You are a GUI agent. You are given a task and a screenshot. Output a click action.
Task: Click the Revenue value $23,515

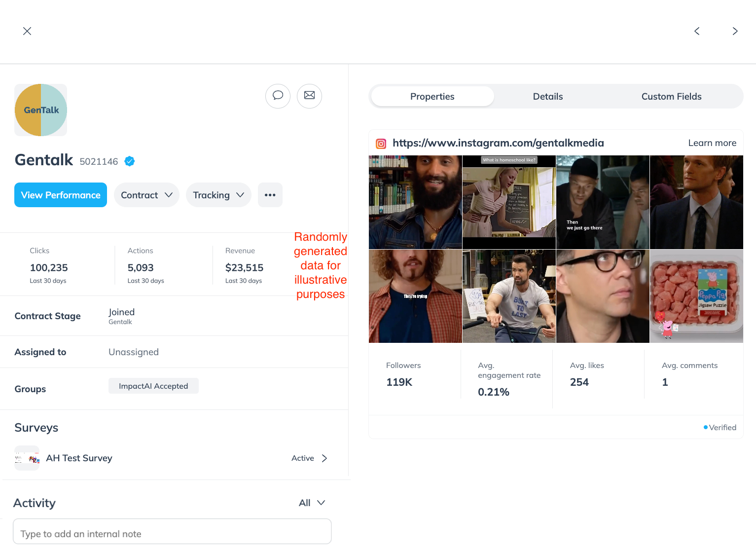[x=244, y=267]
